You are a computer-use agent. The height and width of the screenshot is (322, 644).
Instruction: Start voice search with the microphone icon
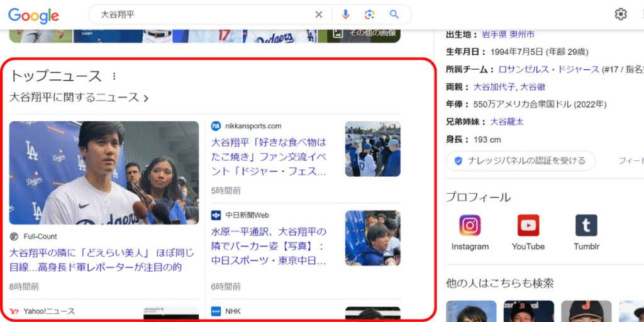coord(346,15)
